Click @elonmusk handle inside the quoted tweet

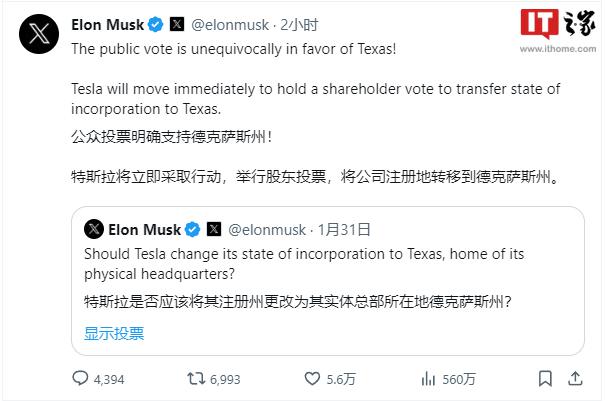coord(268,229)
